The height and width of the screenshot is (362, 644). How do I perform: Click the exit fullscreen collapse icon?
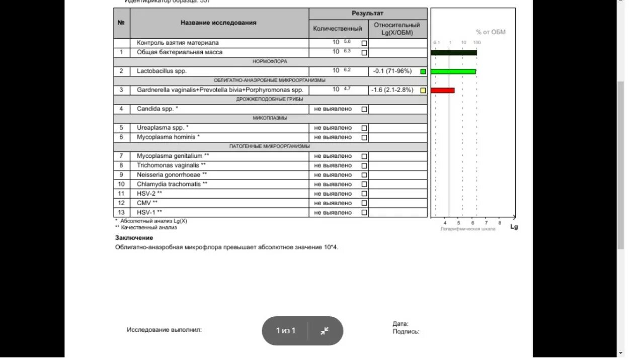coord(325,331)
